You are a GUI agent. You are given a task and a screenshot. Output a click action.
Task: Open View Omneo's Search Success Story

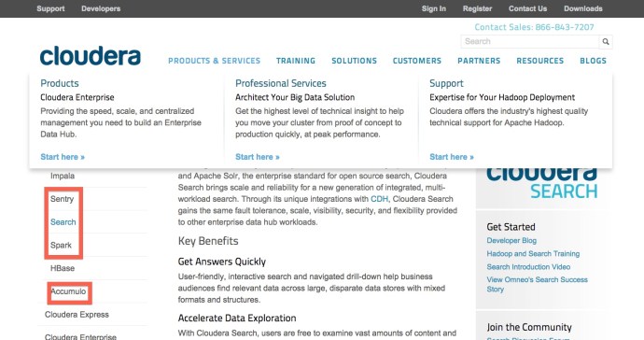(x=538, y=284)
